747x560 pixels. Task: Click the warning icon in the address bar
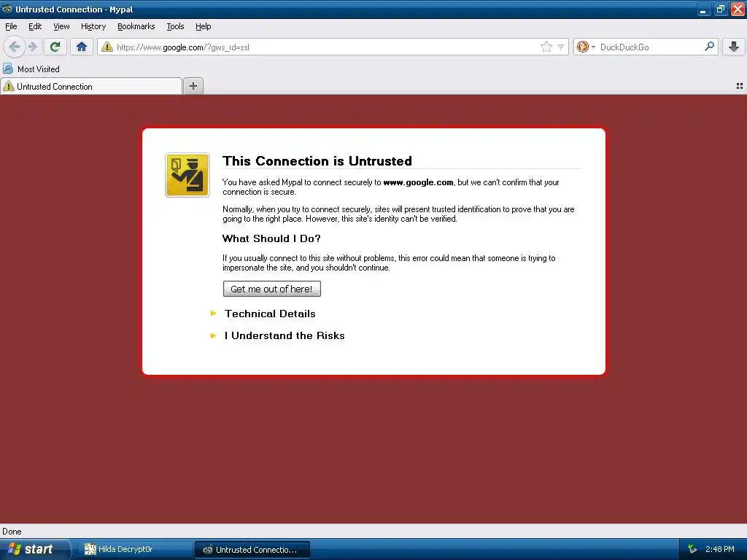[107, 47]
